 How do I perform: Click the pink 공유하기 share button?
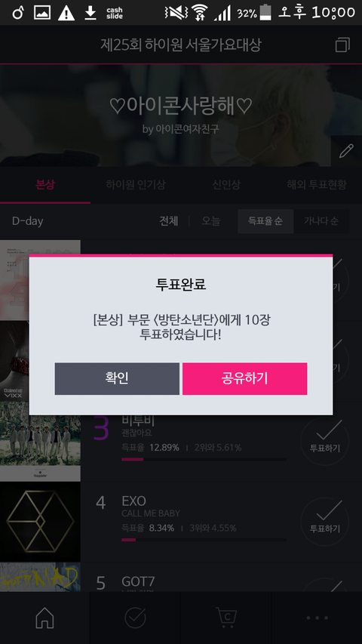pyautogui.click(x=244, y=378)
